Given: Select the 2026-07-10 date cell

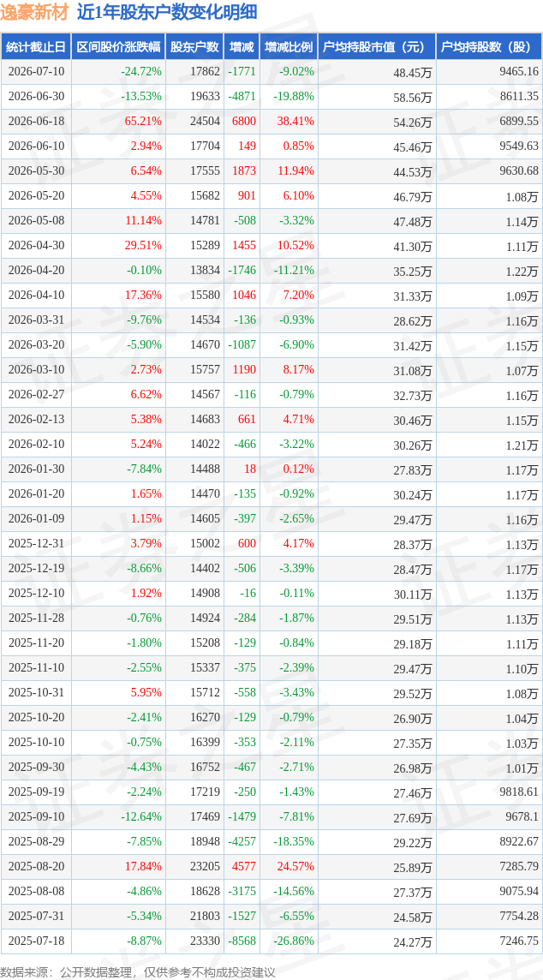Looking at the screenshot, I should (x=36, y=72).
